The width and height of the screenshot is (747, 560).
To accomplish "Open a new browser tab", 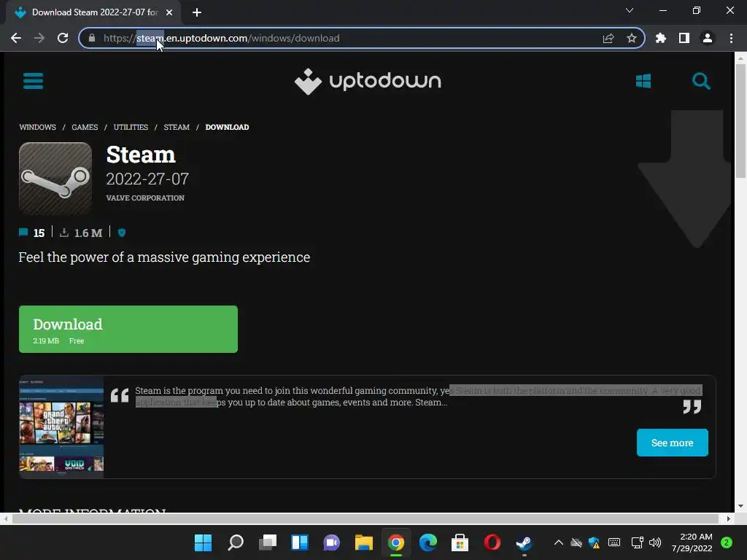I will pos(197,12).
